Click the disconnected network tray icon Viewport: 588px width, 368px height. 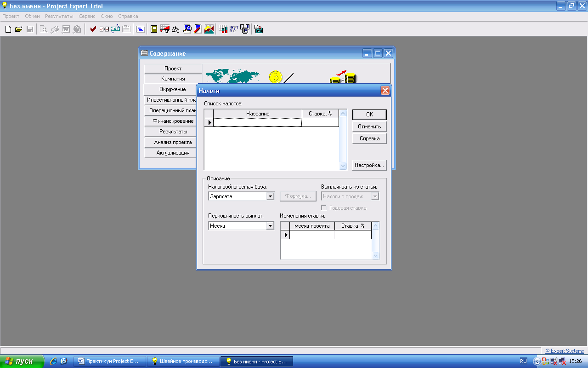562,362
